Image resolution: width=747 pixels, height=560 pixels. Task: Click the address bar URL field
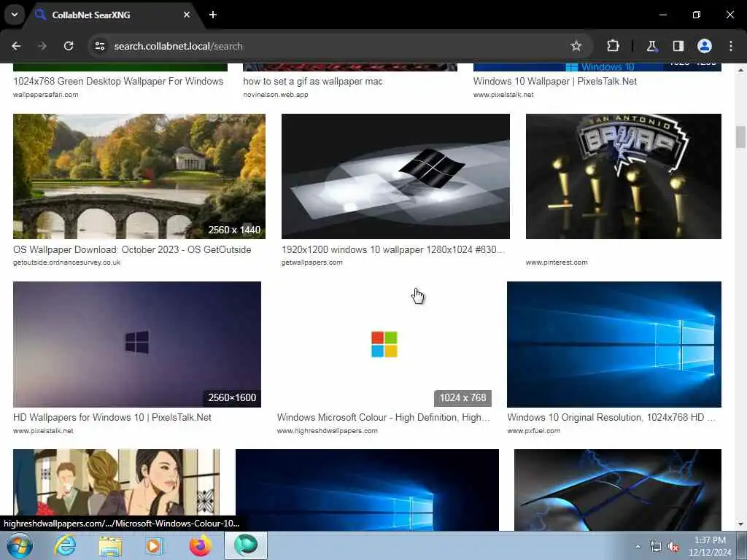(x=333, y=46)
